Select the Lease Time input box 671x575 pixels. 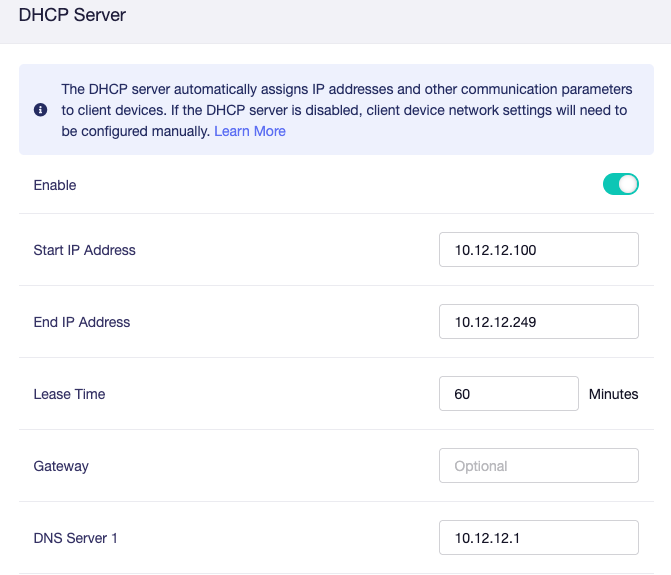pyautogui.click(x=508, y=394)
